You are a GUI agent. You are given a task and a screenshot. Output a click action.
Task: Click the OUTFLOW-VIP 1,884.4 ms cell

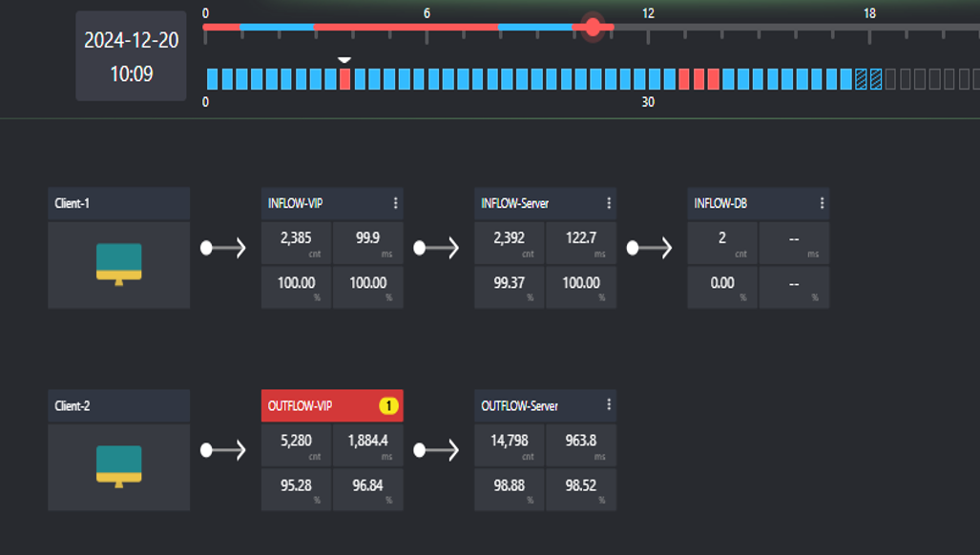[367, 445]
